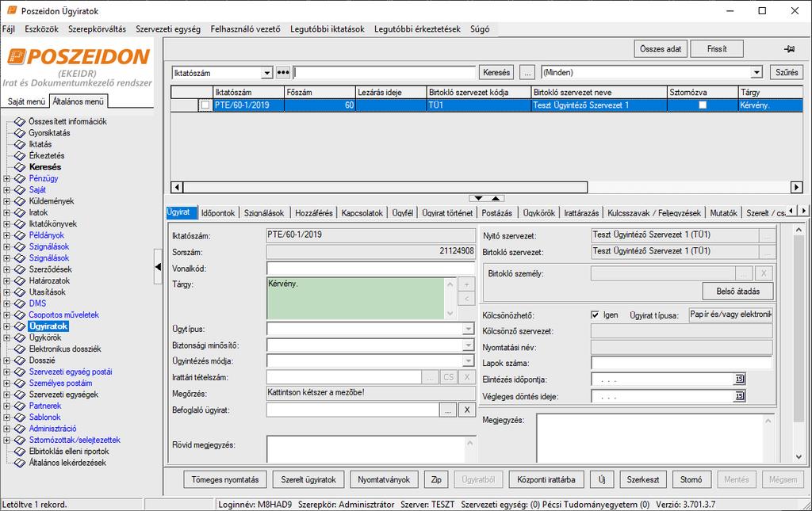Viewport: 812px width, 511px height.
Task: Open the Fájl menu
Action: 8,29
